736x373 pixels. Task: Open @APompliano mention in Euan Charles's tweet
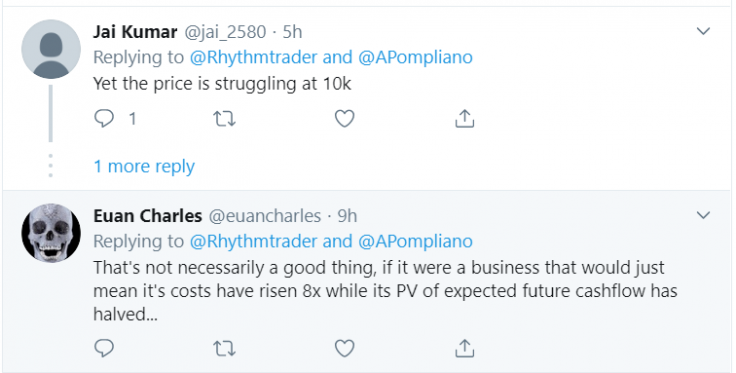coord(415,241)
